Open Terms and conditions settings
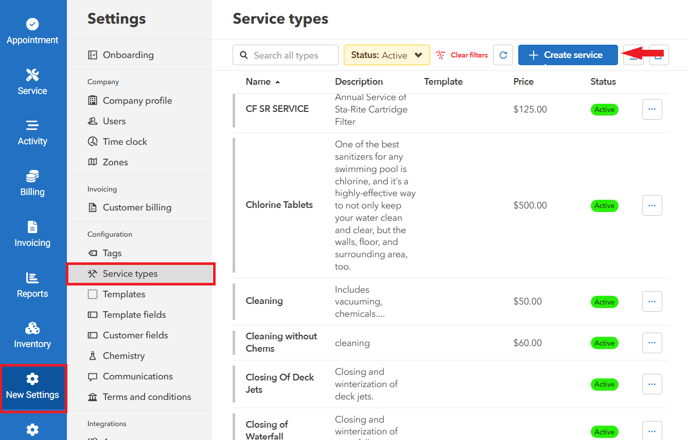Image resolution: width=688 pixels, height=440 pixels. [146, 397]
